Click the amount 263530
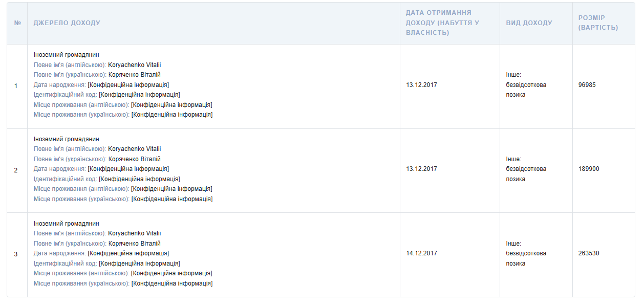Screen dimensions: 644x306 [589, 253]
